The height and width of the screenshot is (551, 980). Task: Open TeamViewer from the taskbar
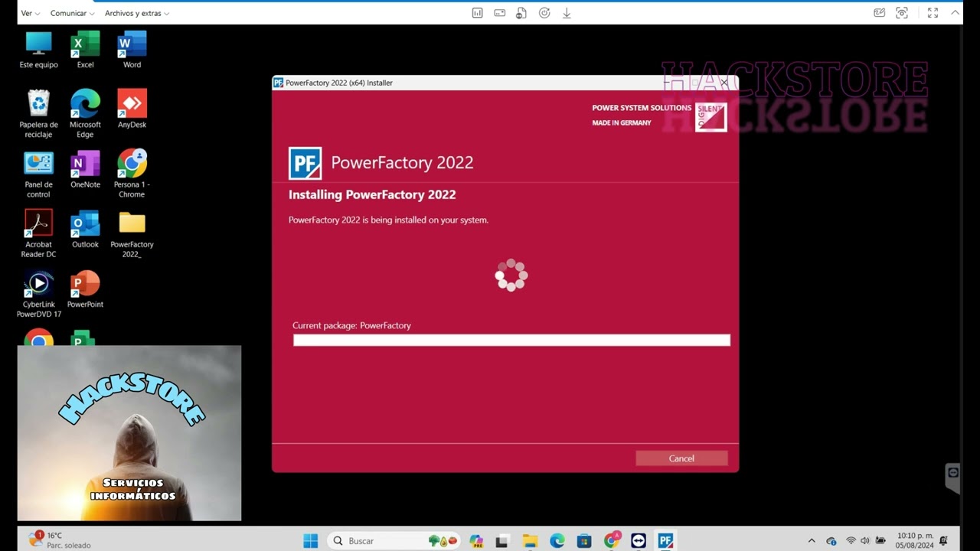(639, 541)
